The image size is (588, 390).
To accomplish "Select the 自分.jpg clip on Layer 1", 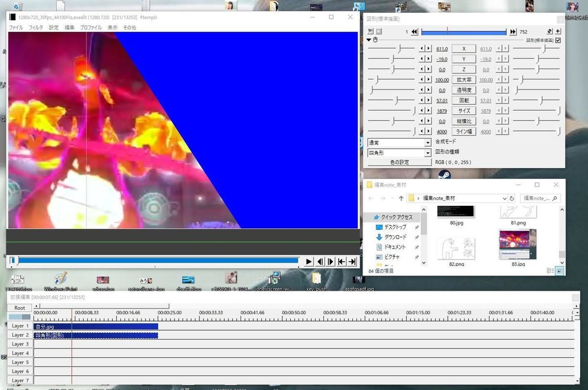I will point(96,326).
